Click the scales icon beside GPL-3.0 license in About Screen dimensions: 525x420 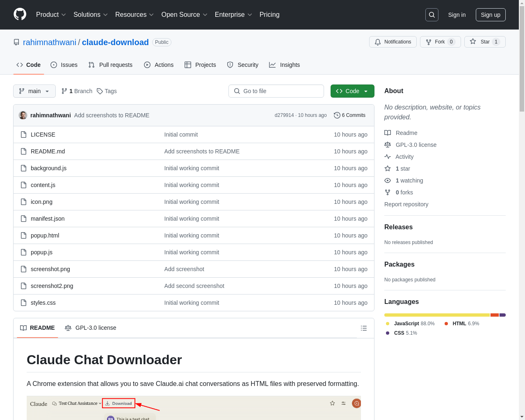pos(388,145)
